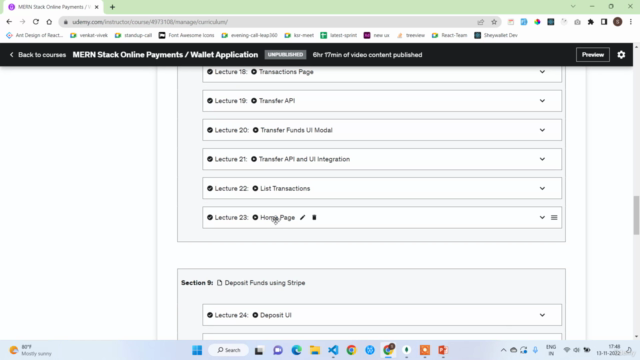Open standup-call bookmark
The width and height of the screenshot is (640, 360).
(133, 36)
